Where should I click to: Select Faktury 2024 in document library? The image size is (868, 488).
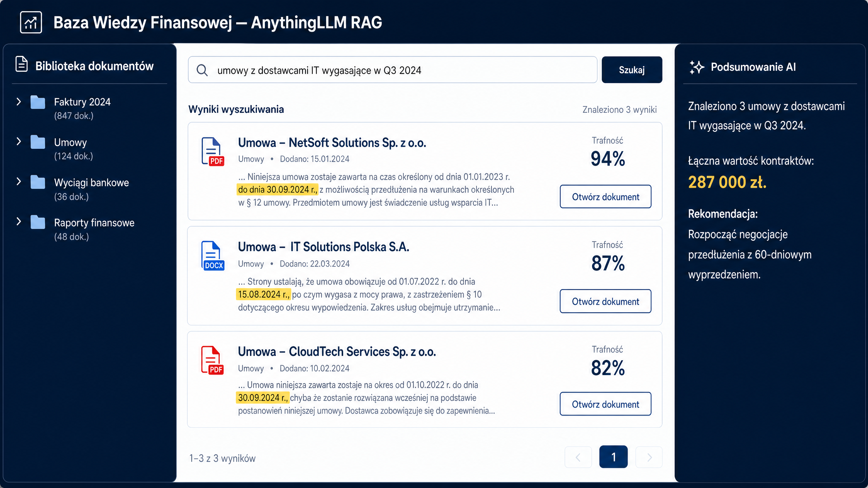[82, 102]
